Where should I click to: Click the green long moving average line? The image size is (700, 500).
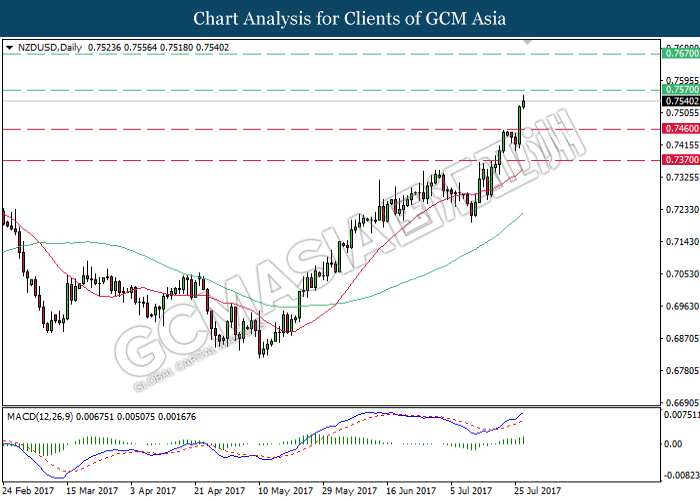(402, 283)
